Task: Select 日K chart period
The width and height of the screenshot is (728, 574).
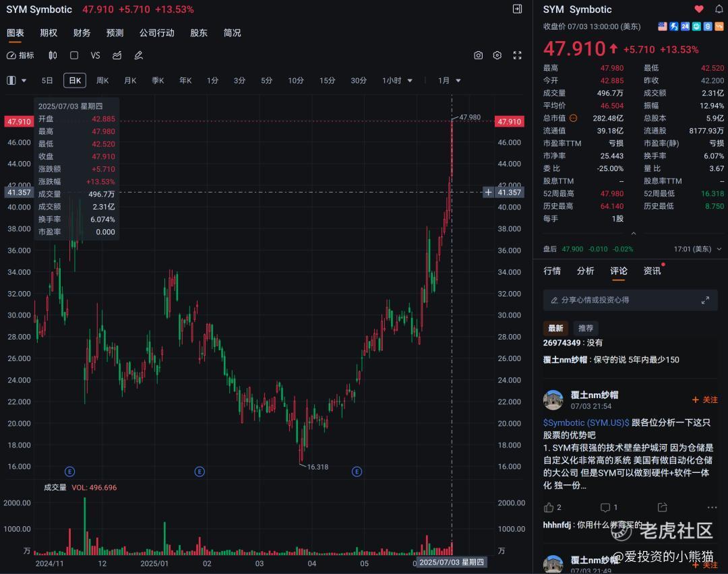Action: tap(75, 80)
